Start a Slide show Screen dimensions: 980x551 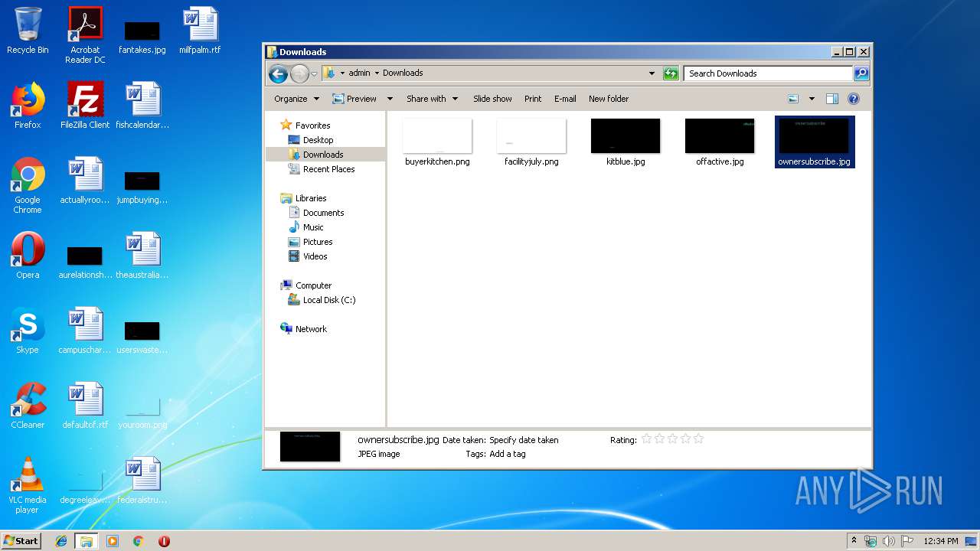492,99
